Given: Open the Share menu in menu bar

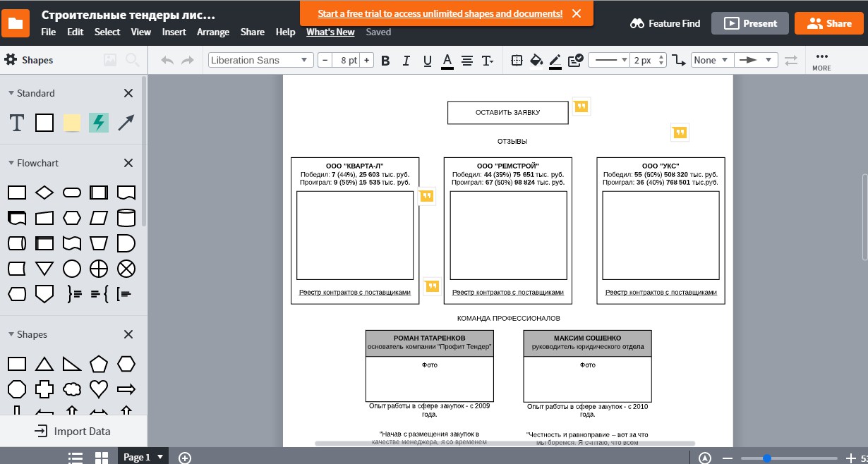Looking at the screenshot, I should 253,32.
